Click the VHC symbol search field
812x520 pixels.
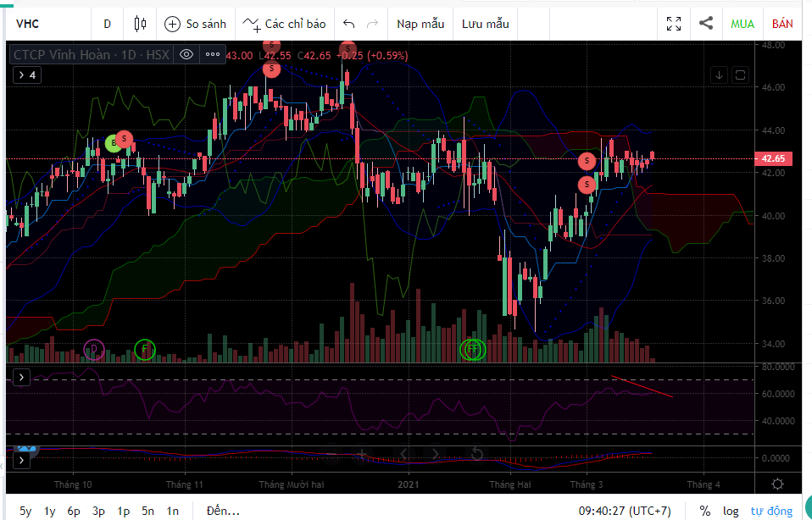(42, 24)
